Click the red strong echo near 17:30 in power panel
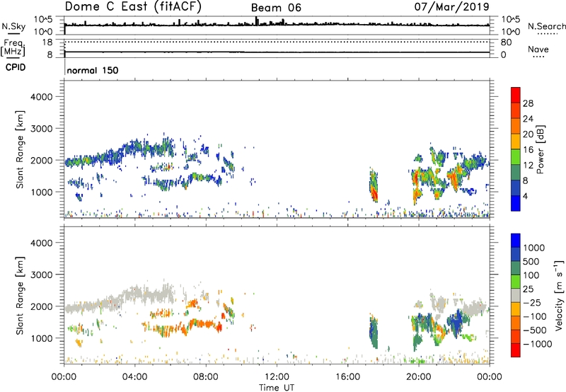Screen dimensions: 566x392 tap(375, 195)
